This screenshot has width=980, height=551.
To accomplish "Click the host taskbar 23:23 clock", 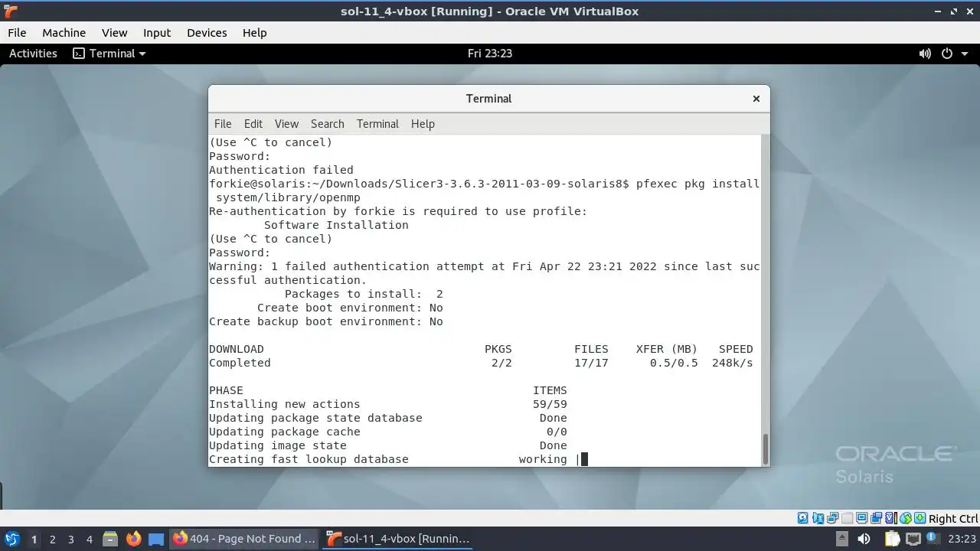I will pos(962,539).
